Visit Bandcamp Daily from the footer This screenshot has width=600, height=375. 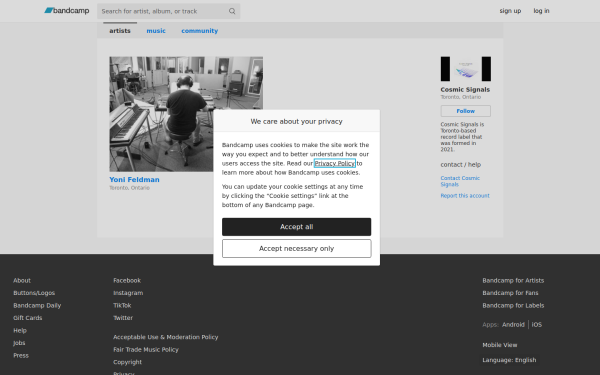tap(37, 305)
